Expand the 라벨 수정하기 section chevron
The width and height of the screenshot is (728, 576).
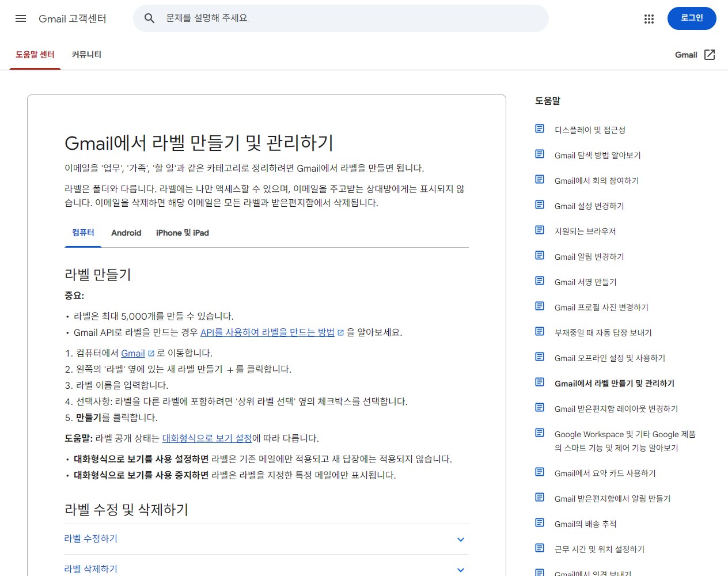(461, 540)
